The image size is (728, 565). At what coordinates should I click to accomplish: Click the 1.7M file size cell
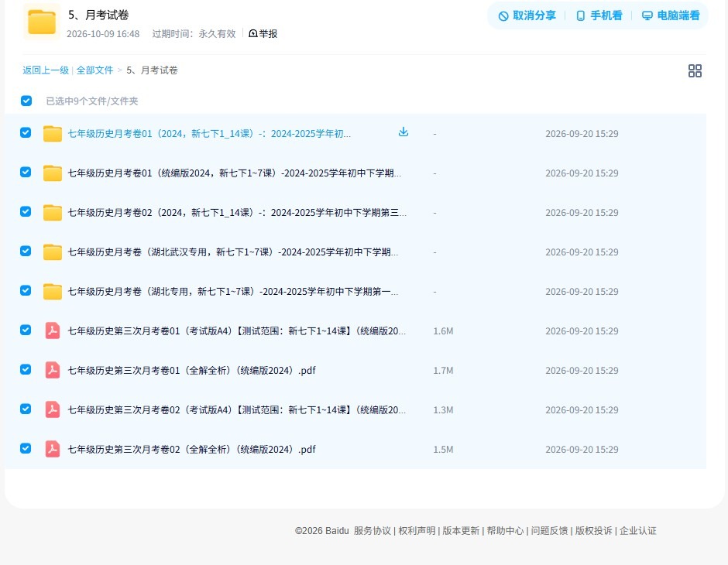[443, 371]
